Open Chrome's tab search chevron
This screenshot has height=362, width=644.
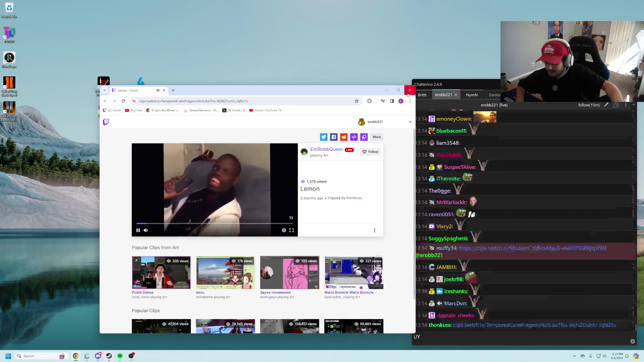104,90
